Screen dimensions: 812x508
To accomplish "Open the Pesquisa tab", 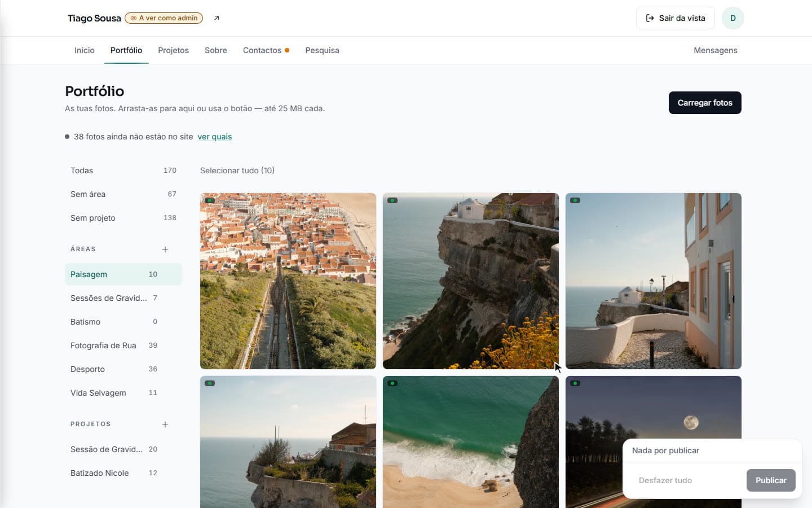I will (322, 50).
